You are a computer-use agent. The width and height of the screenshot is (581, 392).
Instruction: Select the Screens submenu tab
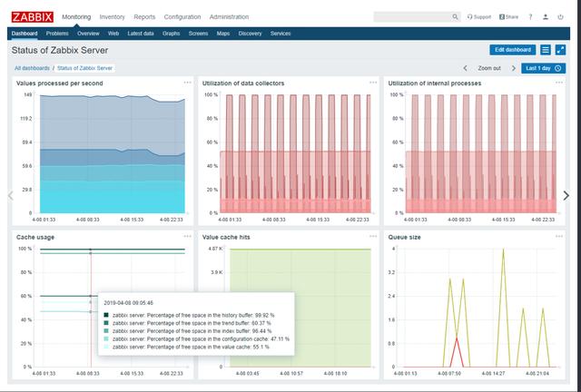(x=198, y=34)
